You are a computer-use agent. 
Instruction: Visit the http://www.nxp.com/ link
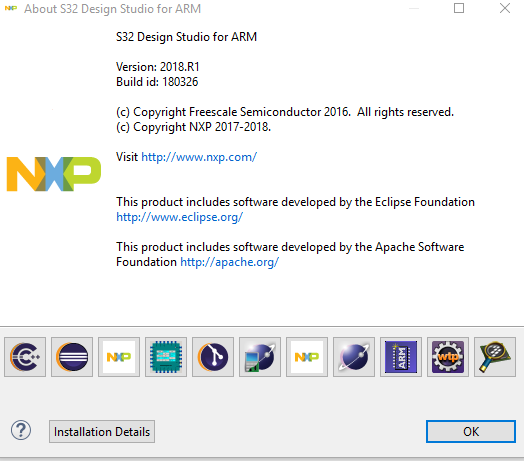point(199,157)
